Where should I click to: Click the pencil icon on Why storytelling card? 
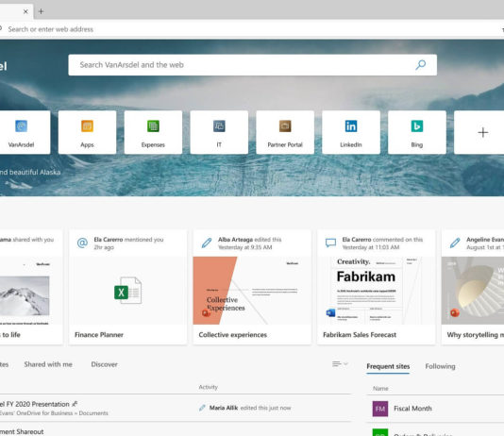tap(455, 243)
